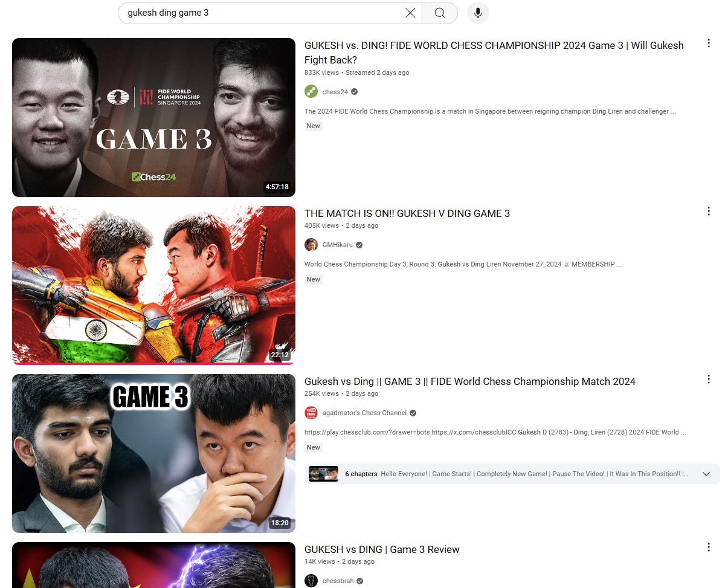The image size is (728, 588).
Task: Click the chess24 channel avatar
Action: tap(311, 92)
